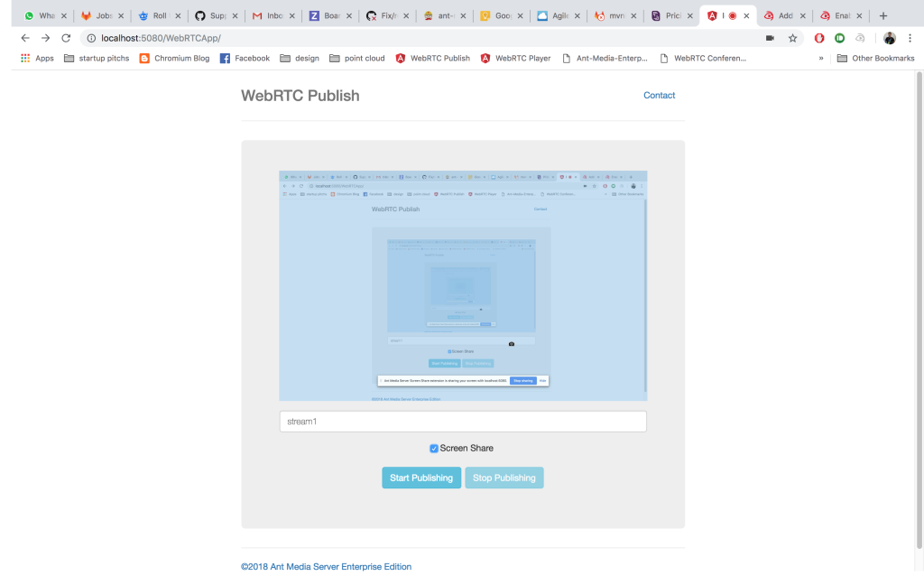924x585 pixels.
Task: Open the Apps grid in the bookmarks bar
Action: [25, 58]
